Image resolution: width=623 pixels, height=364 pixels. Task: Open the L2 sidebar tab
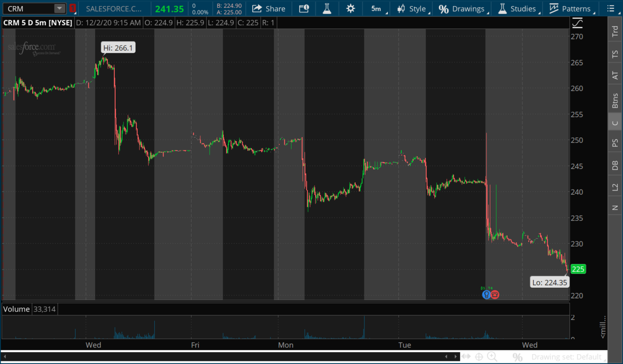(615, 186)
